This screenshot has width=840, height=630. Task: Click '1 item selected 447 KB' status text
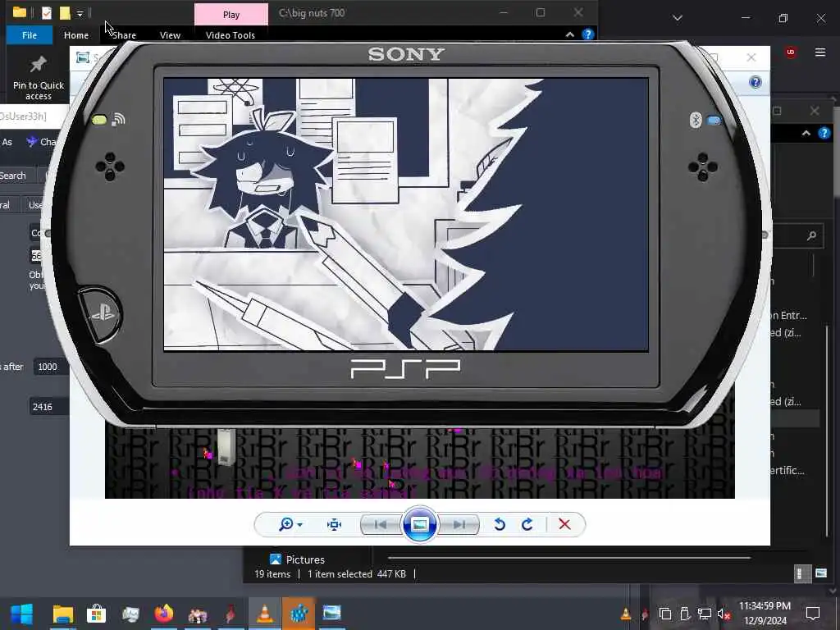pos(357,573)
